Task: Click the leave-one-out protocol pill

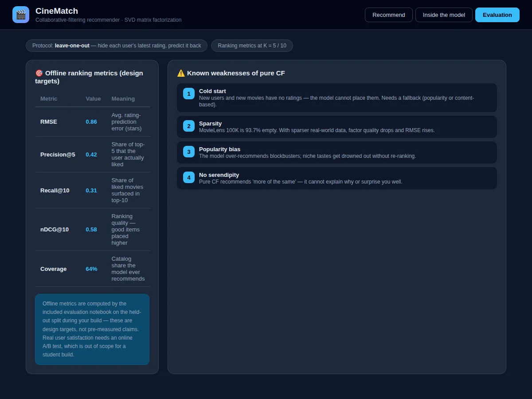Action: [x=117, y=46]
